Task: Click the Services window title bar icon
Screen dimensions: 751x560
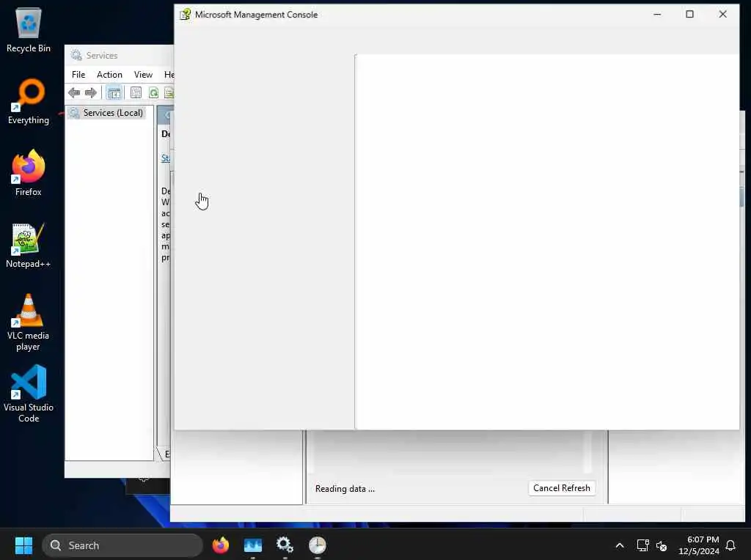Action: tap(76, 55)
